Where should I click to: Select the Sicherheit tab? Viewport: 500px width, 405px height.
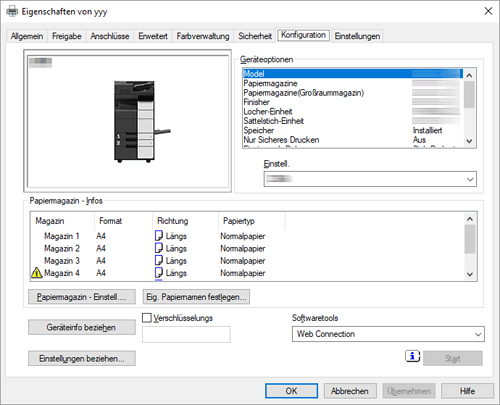coord(255,36)
